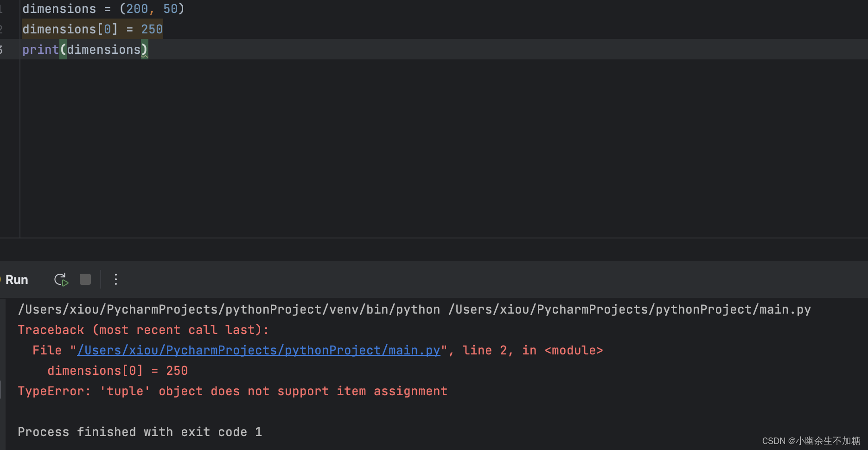Open the main.py file link in traceback
Image resolution: width=868 pixels, height=450 pixels.
pyautogui.click(x=259, y=350)
